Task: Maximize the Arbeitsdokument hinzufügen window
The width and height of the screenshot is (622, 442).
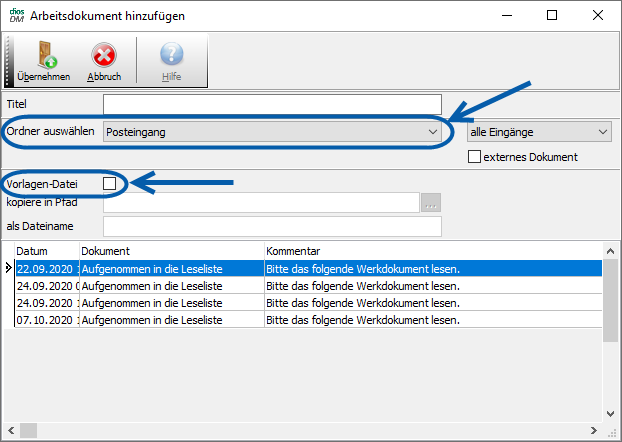Action: click(x=552, y=16)
